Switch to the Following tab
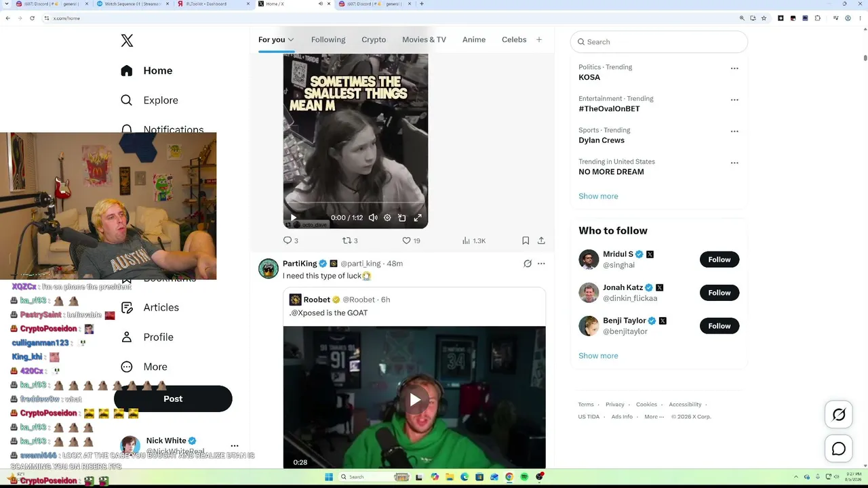The height and width of the screenshot is (488, 868). click(x=328, y=40)
